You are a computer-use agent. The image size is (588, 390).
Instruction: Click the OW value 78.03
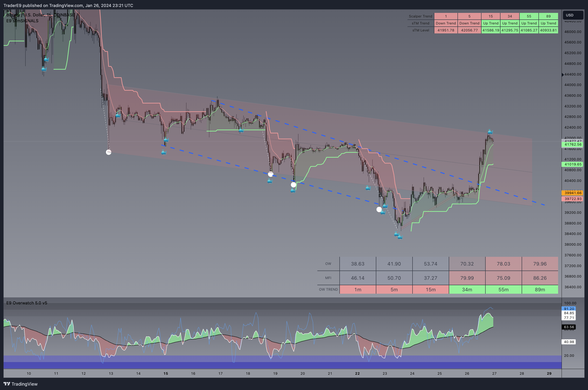tap(504, 264)
